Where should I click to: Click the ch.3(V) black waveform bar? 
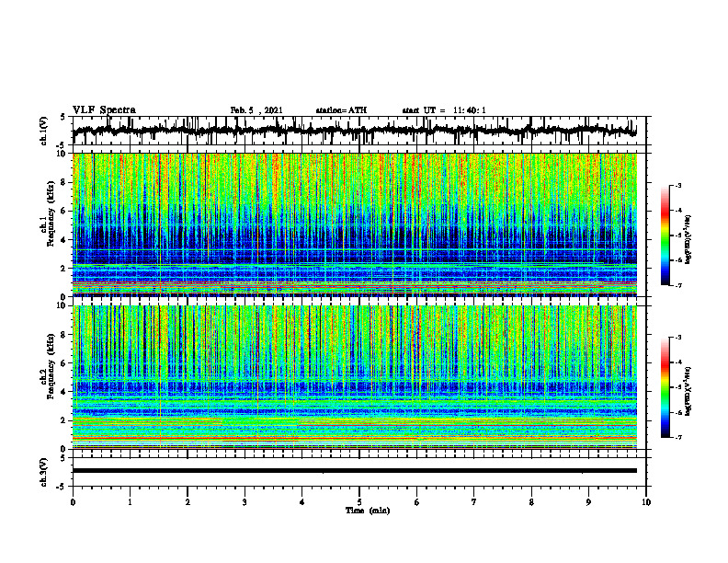click(354, 471)
